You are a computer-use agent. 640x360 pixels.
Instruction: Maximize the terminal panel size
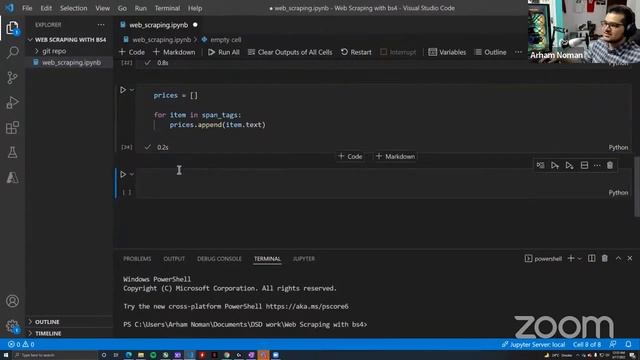[x=618, y=258]
